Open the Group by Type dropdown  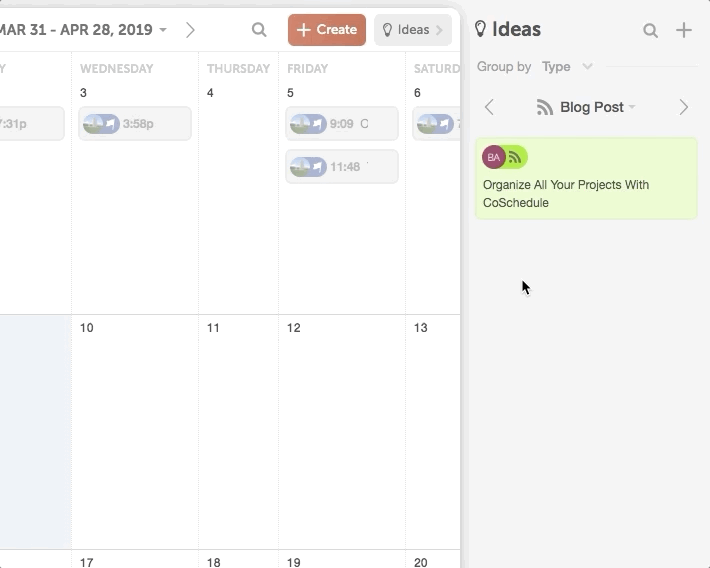(x=567, y=67)
